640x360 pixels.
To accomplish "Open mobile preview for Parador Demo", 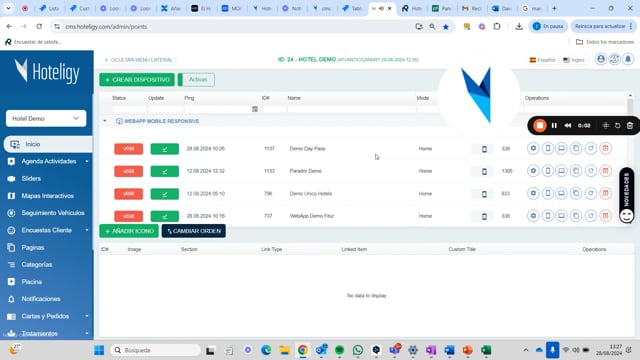I will [548, 171].
